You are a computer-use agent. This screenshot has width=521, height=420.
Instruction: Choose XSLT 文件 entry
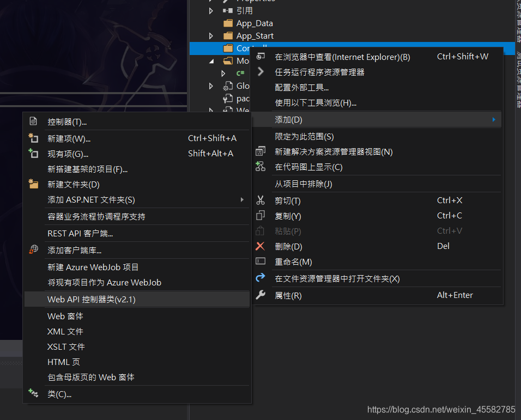click(x=137, y=346)
